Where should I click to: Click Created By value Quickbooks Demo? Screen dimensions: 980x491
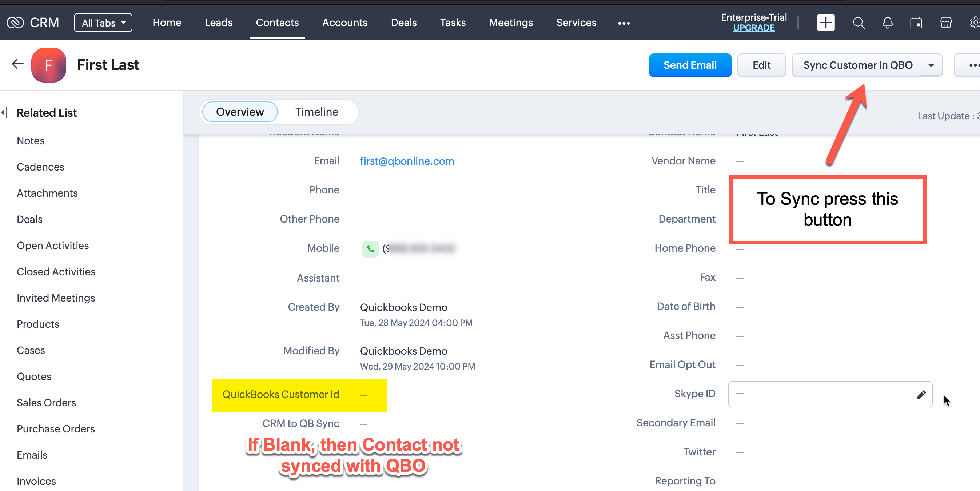click(403, 307)
